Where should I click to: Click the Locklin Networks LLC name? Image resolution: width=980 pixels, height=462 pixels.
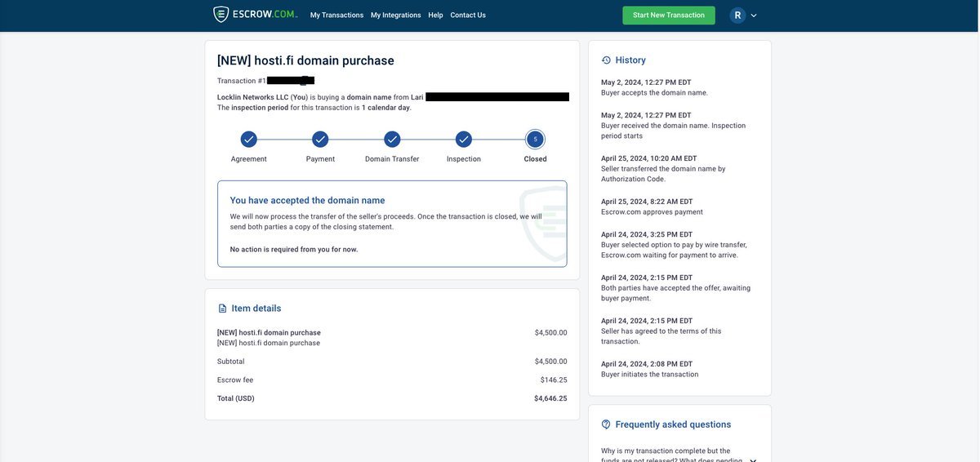(x=252, y=97)
